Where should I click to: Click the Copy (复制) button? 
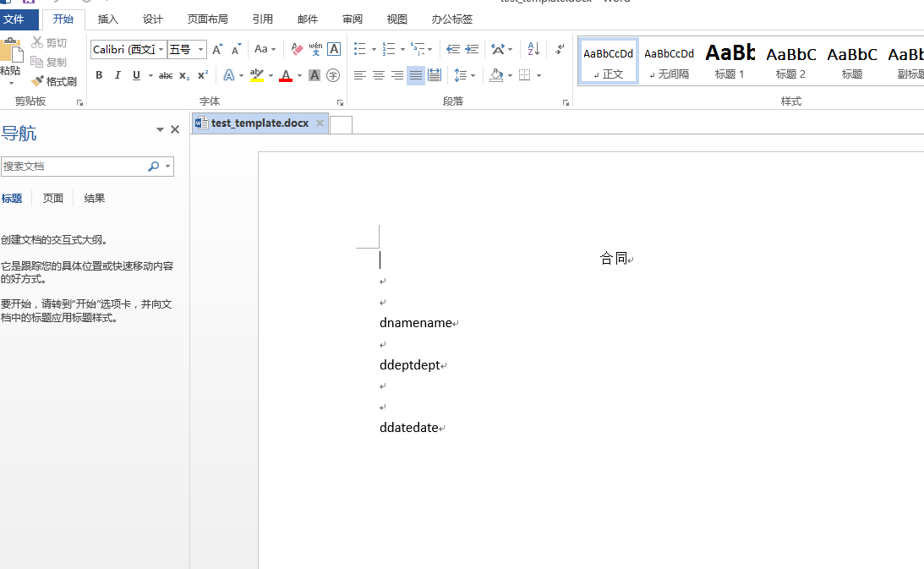[49, 62]
